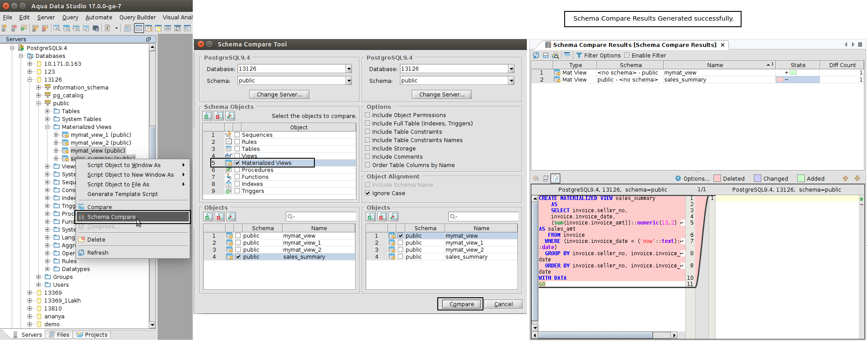Select Schema Compare from the context menu
Viewport: 868px width, 342px height.
pos(112,217)
